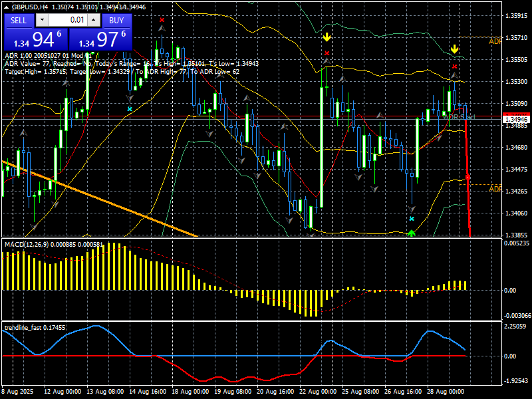Click the ADR 1.00 20051027 indicator text line
This screenshot has width=532, height=399.
49,56
